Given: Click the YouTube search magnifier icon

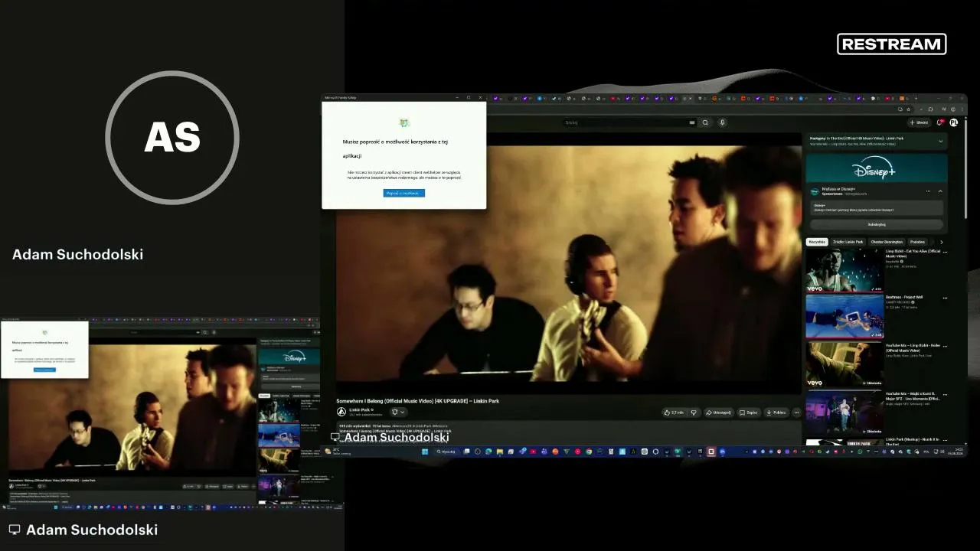Looking at the screenshot, I should pyautogui.click(x=705, y=122).
